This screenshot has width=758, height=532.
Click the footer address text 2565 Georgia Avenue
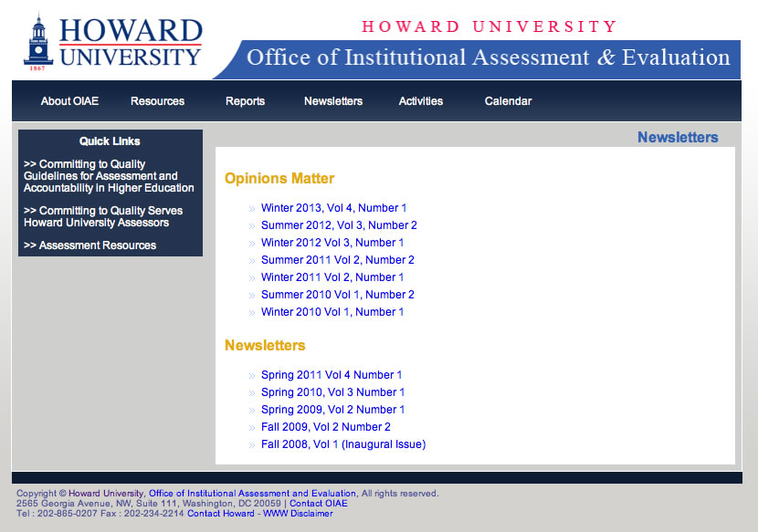[149, 504]
